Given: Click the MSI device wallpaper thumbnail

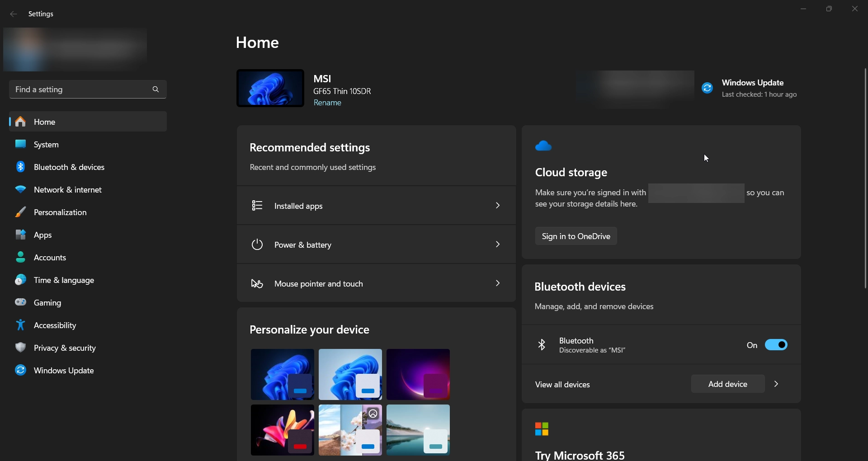Looking at the screenshot, I should pyautogui.click(x=270, y=88).
